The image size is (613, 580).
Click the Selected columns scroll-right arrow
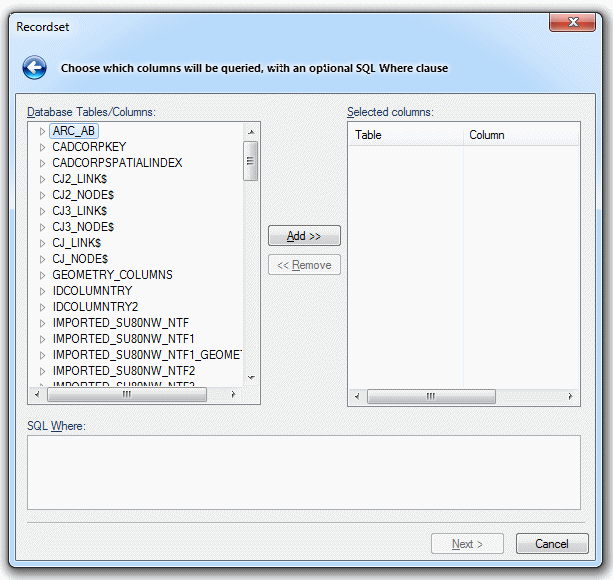coord(570,396)
